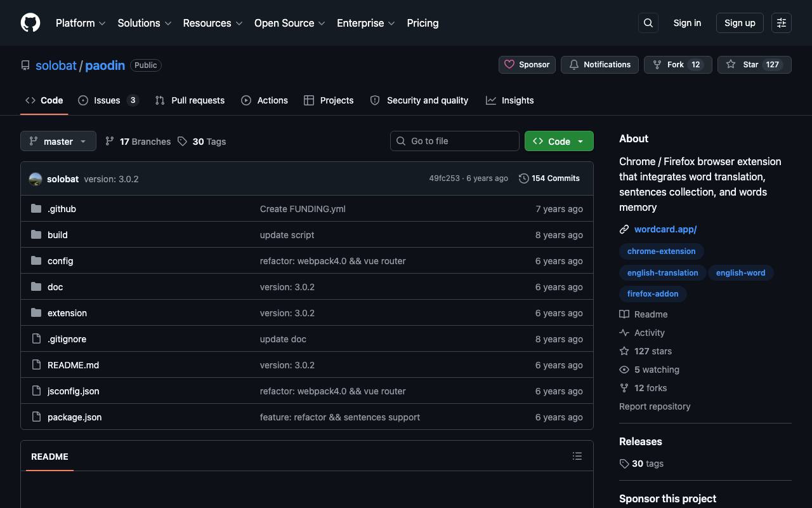Expand the Enterprise menu
812x508 pixels.
[x=366, y=23]
